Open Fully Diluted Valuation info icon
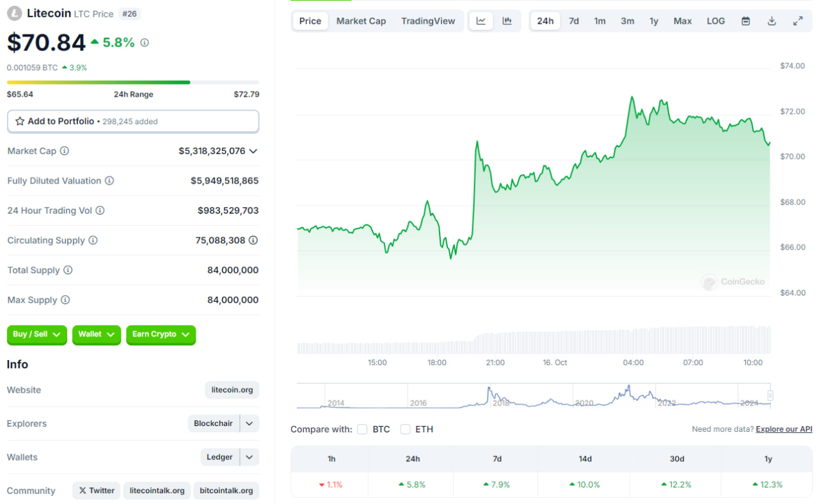The image size is (819, 504). click(x=109, y=181)
